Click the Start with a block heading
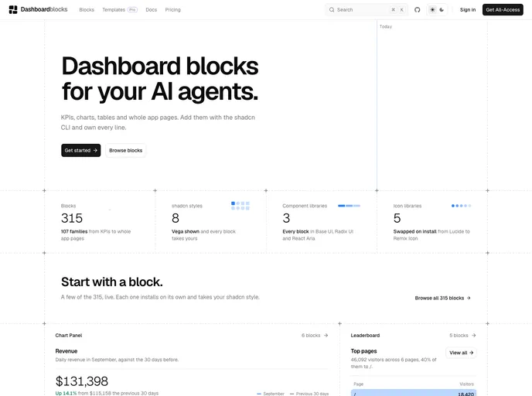Image resolution: width=532 pixels, height=396 pixels. click(x=111, y=282)
